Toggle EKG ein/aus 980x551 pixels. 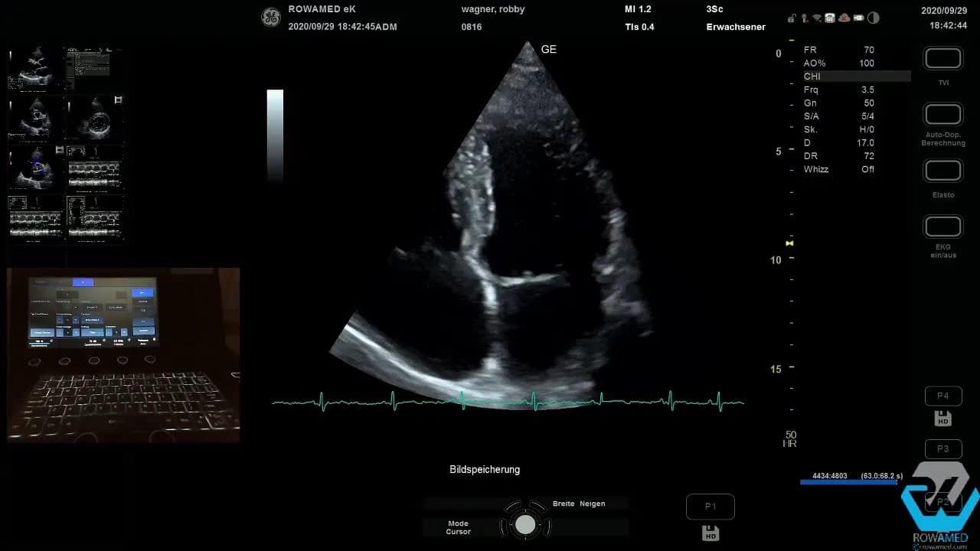pyautogui.click(x=943, y=227)
